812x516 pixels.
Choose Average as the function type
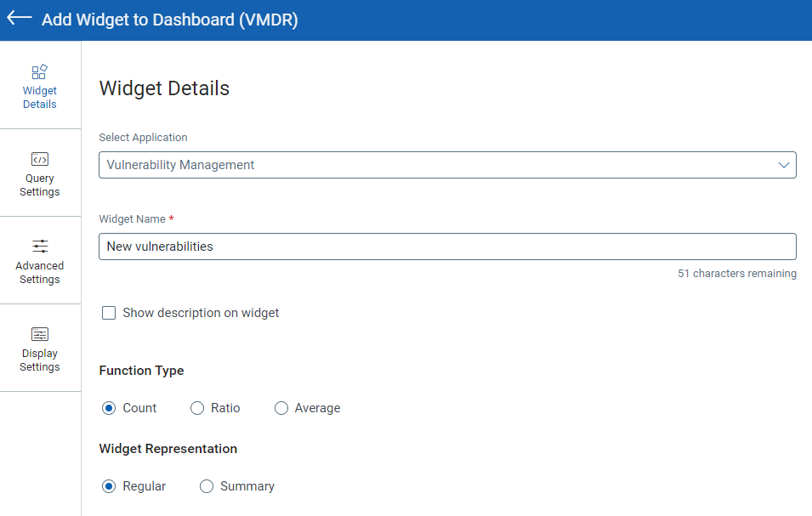(281, 408)
